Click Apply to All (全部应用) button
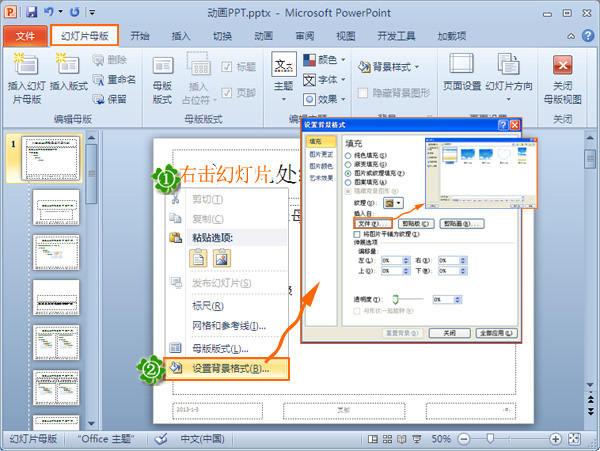The width and height of the screenshot is (600, 451). [496, 333]
